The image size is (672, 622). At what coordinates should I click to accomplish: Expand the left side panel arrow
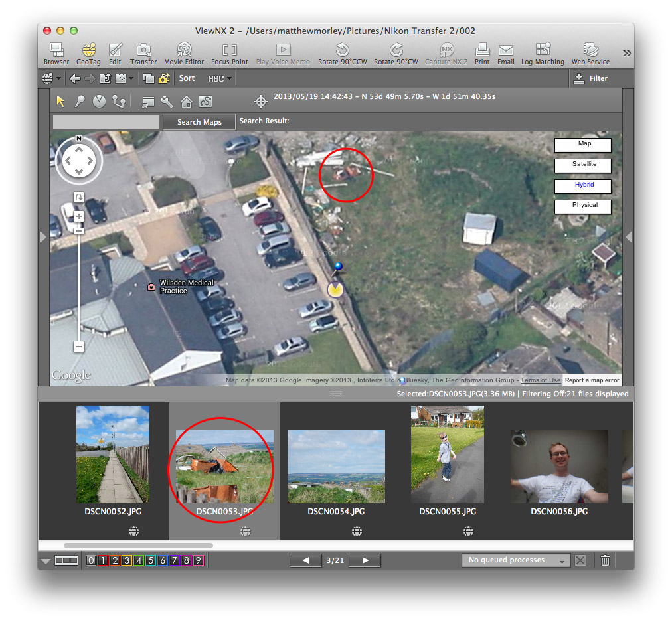[x=42, y=237]
